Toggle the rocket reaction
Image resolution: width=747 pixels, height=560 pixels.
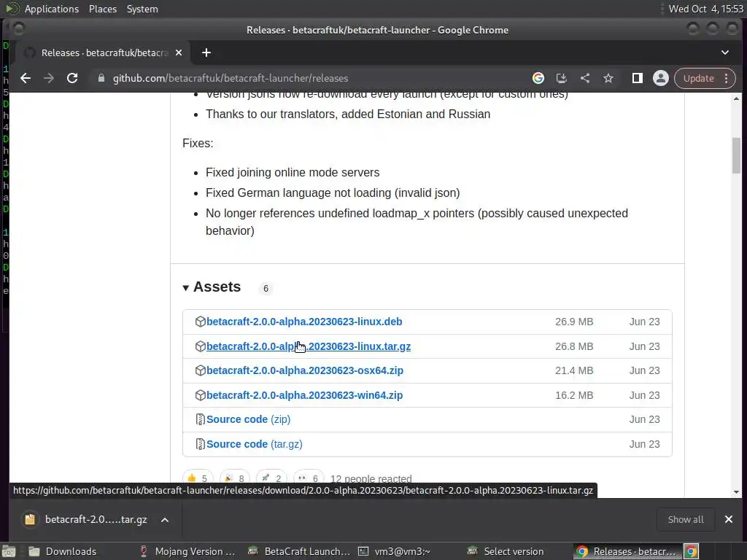click(x=271, y=478)
